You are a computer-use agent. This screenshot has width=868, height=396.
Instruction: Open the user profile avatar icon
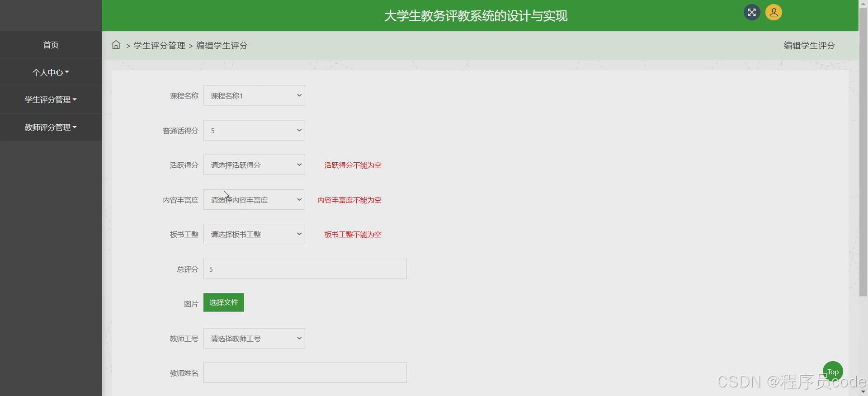click(774, 12)
